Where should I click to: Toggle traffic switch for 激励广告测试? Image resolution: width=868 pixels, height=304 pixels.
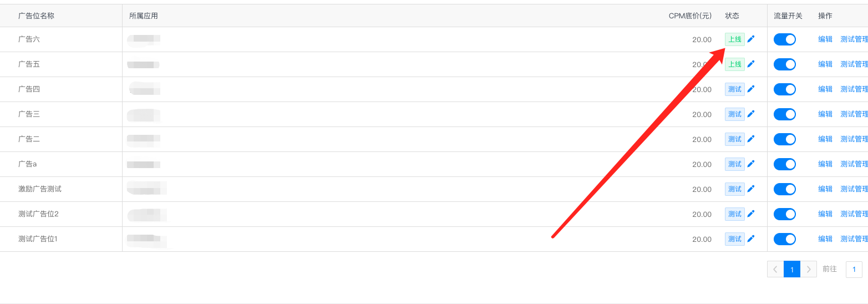pyautogui.click(x=784, y=189)
